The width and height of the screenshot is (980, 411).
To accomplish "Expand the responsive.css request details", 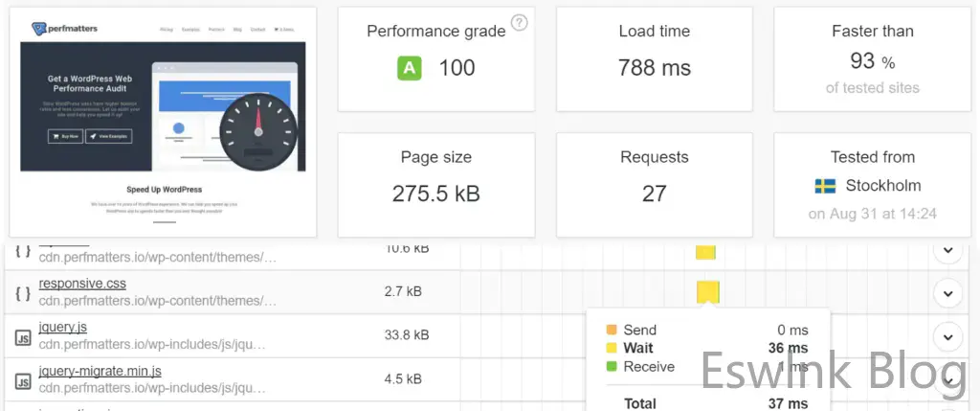I will (x=947, y=291).
